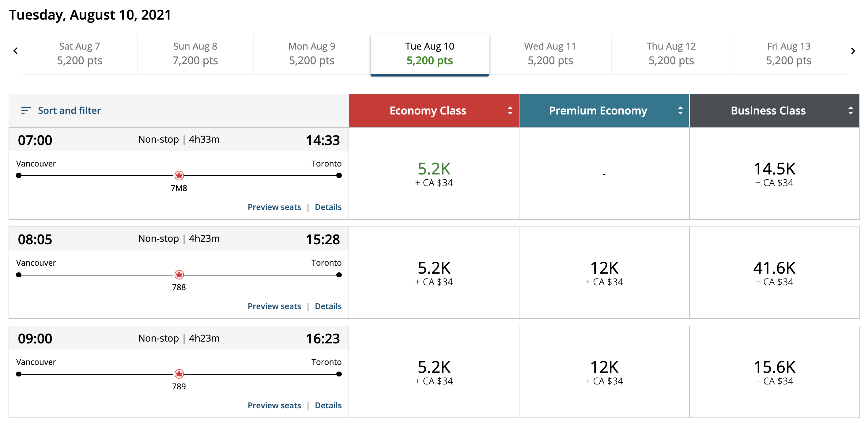The height and width of the screenshot is (423, 868).
Task: Open Sort and filter options
Action: [x=69, y=110]
